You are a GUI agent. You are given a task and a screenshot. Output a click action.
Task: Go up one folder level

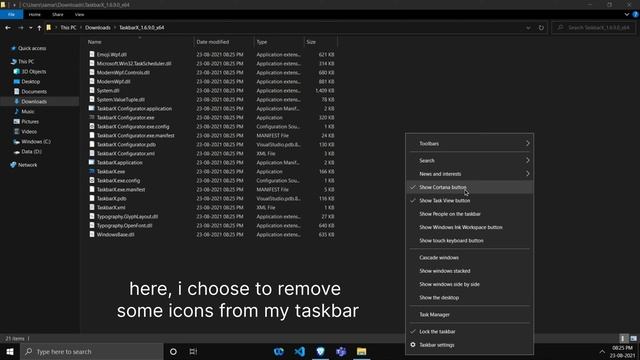39,28
